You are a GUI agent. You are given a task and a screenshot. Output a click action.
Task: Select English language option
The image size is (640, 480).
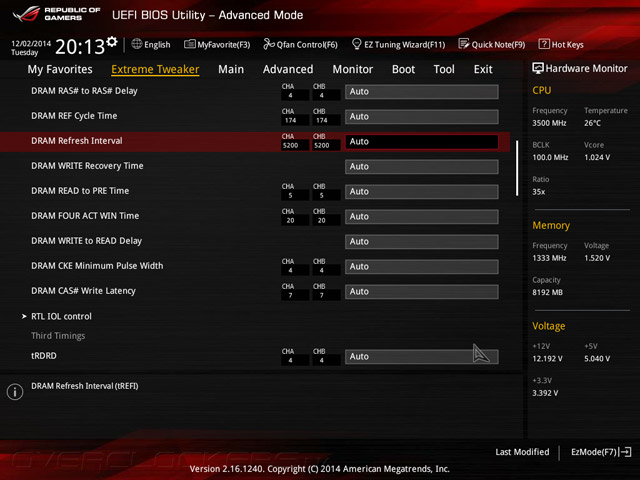tap(157, 44)
